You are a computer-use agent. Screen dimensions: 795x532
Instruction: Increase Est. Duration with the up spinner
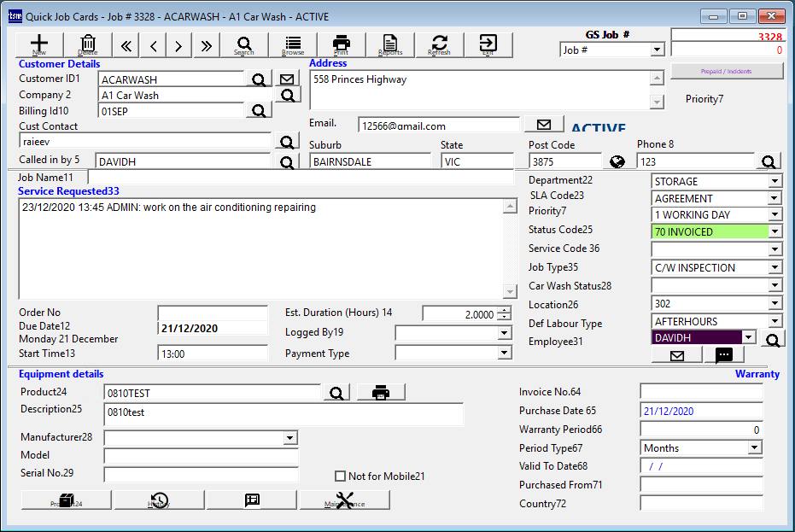click(504, 310)
